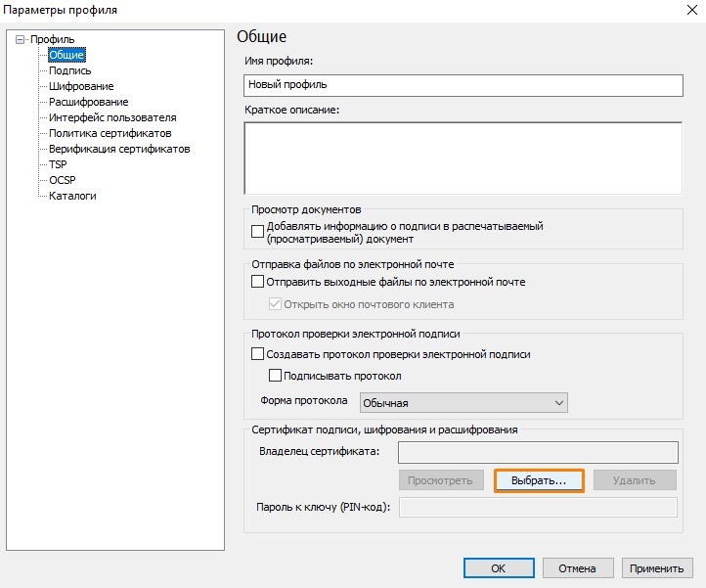Screen dimensions: 706x588
Task: Open the Шифрование settings section
Action: (81, 86)
